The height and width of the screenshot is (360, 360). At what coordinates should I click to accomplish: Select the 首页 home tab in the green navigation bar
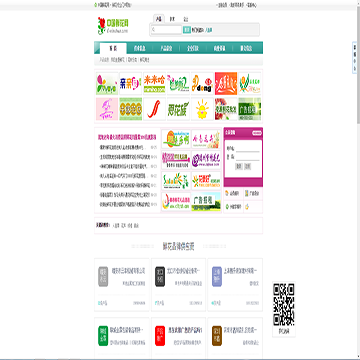tap(113, 48)
